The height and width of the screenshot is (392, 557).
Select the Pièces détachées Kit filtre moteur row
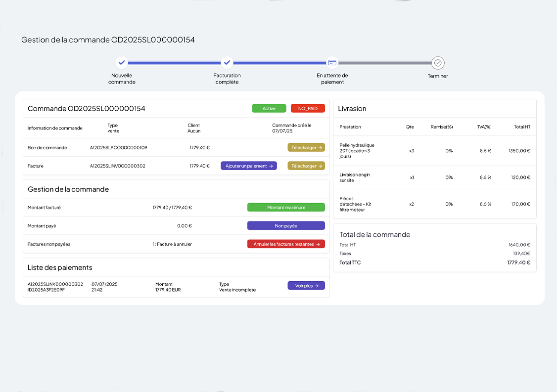tap(434, 204)
